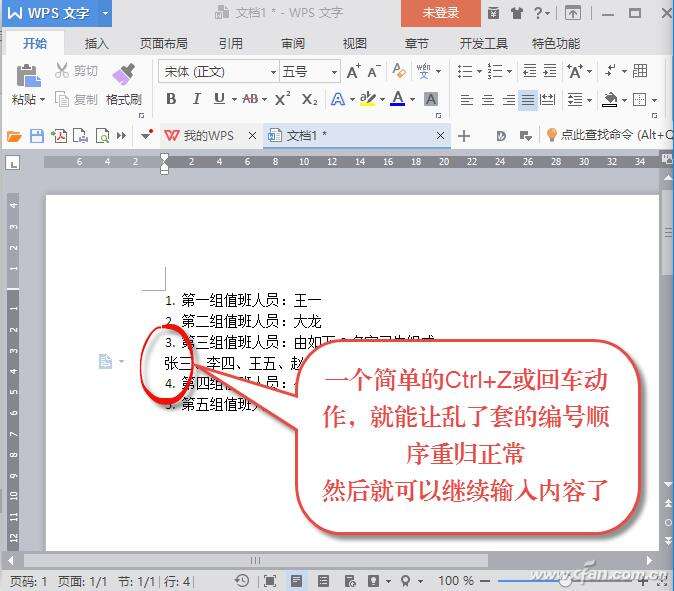Image resolution: width=674 pixels, height=591 pixels.
Task: Increase font size with A+ icon
Action: tap(353, 71)
